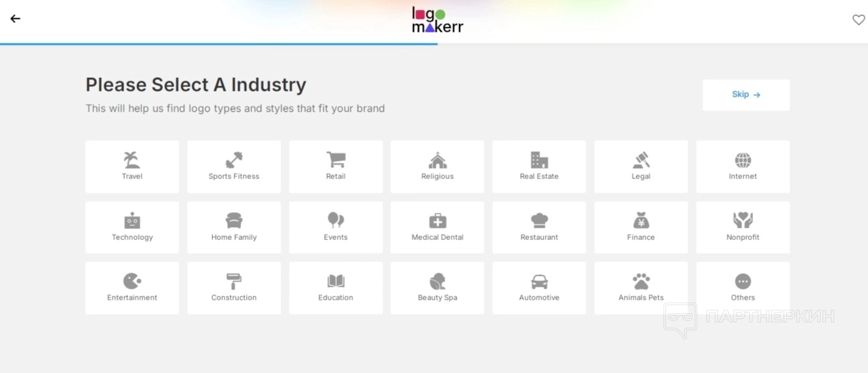The image size is (868, 373).
Task: Choose the Construction paint roller icon
Action: [x=234, y=281]
